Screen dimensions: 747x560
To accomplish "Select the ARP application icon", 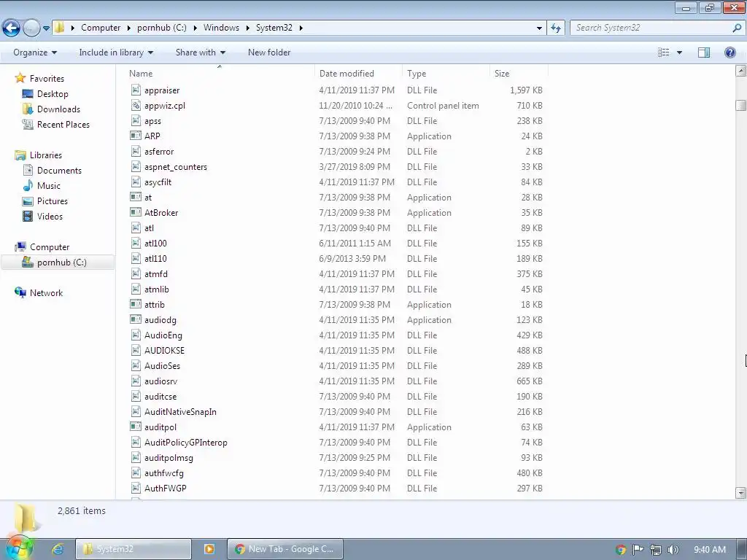I will [136, 136].
